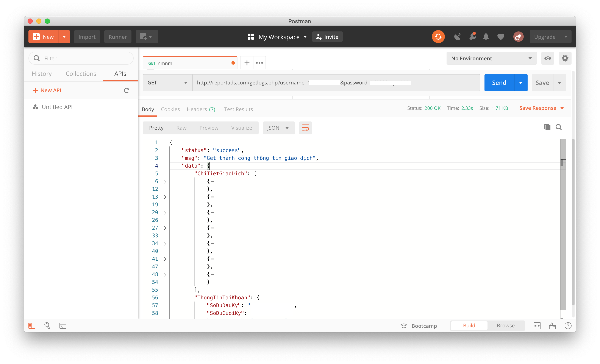Click the sync status icon
This screenshot has height=364, width=600.
coord(438,37)
